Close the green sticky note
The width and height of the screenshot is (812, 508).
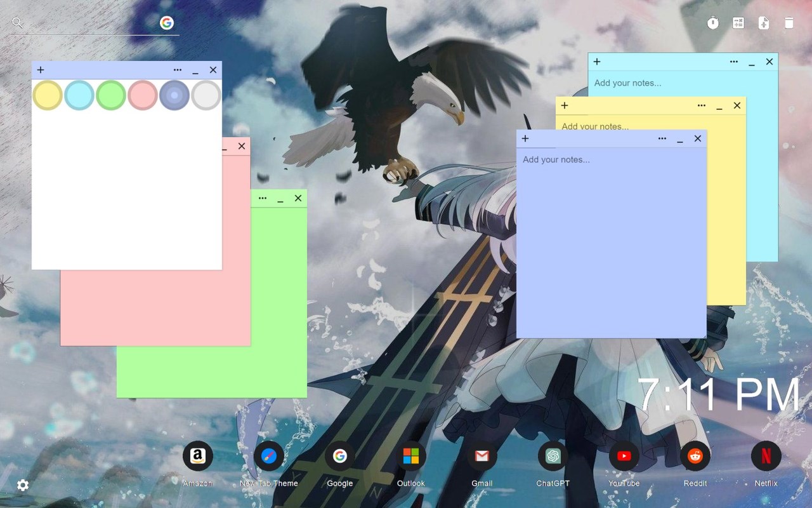click(298, 198)
